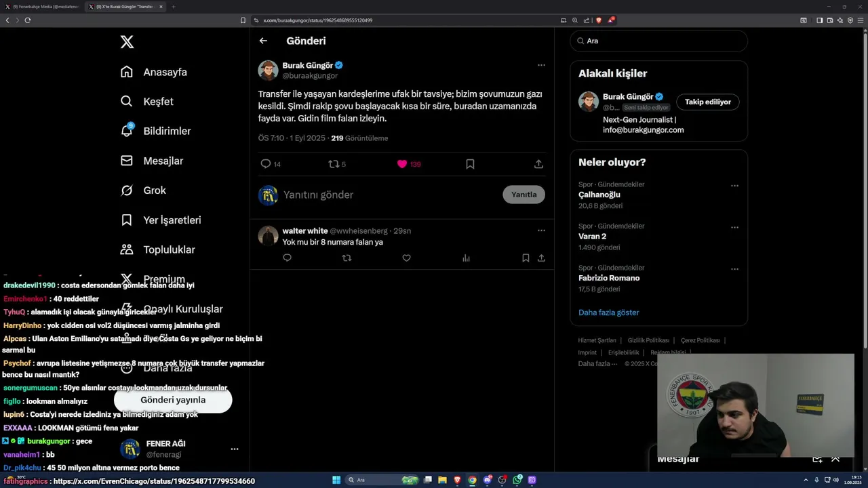Open Brave Shields lion icon
This screenshot has height=488, width=868.
(598, 20)
